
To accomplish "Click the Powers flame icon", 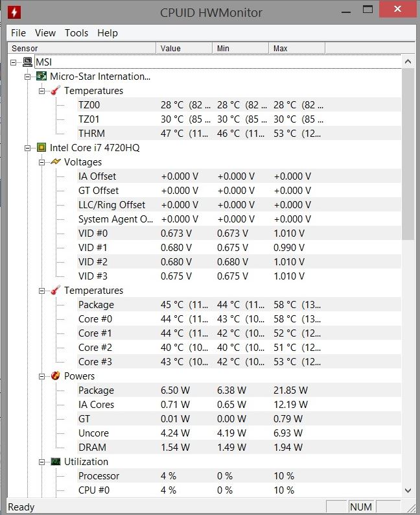I will [x=56, y=376].
